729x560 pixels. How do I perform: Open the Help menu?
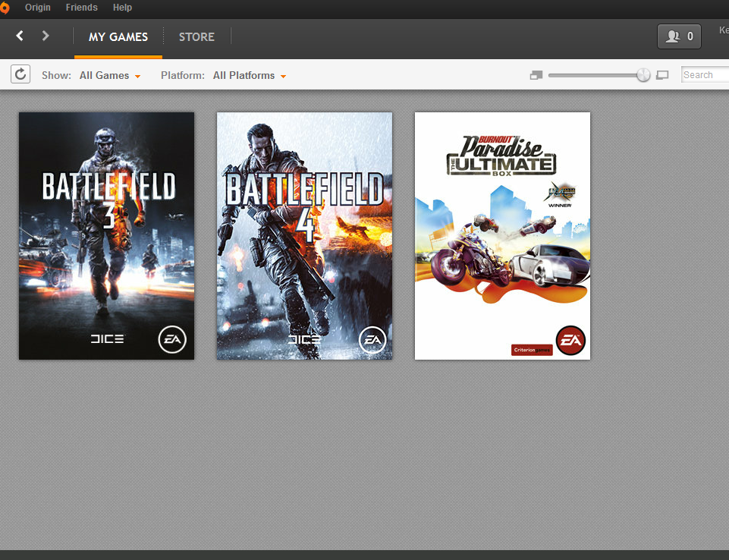122,8
